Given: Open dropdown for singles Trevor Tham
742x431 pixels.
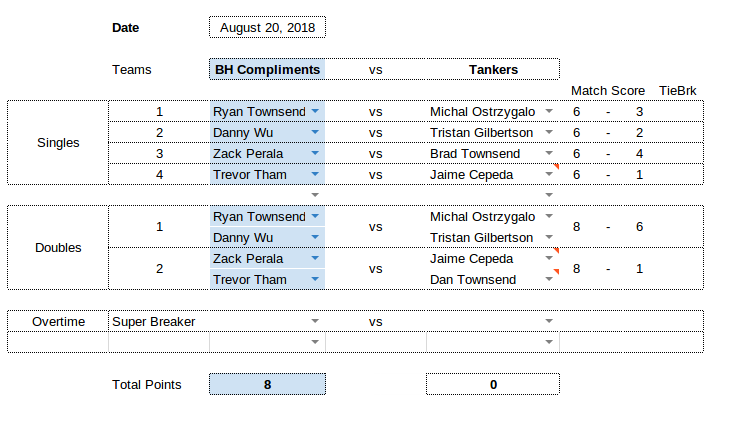Looking at the screenshot, I should 315,174.
